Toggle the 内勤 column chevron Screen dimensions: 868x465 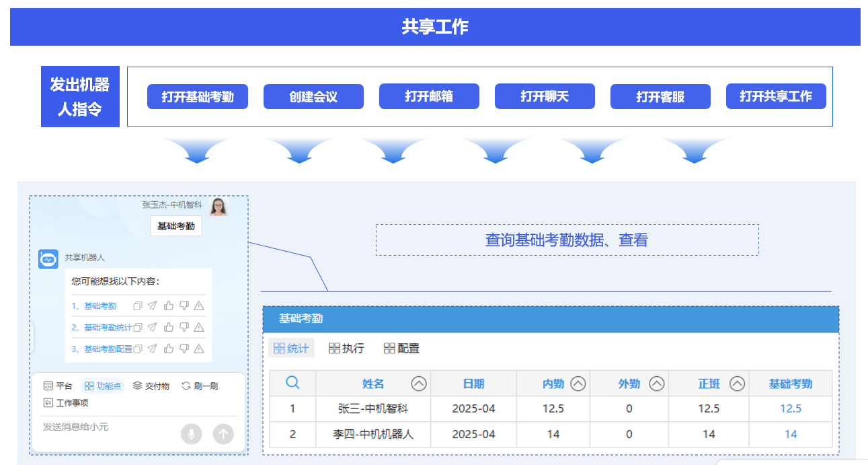coord(578,384)
